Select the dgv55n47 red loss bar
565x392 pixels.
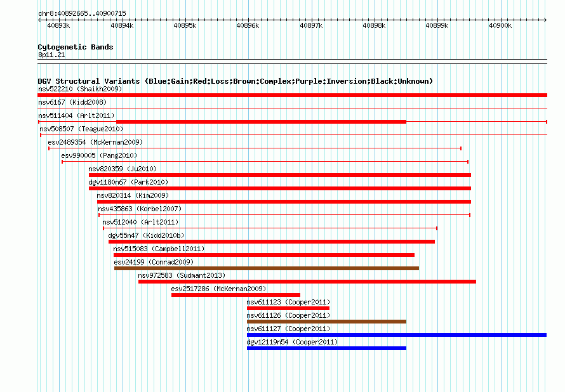[x=272, y=242]
